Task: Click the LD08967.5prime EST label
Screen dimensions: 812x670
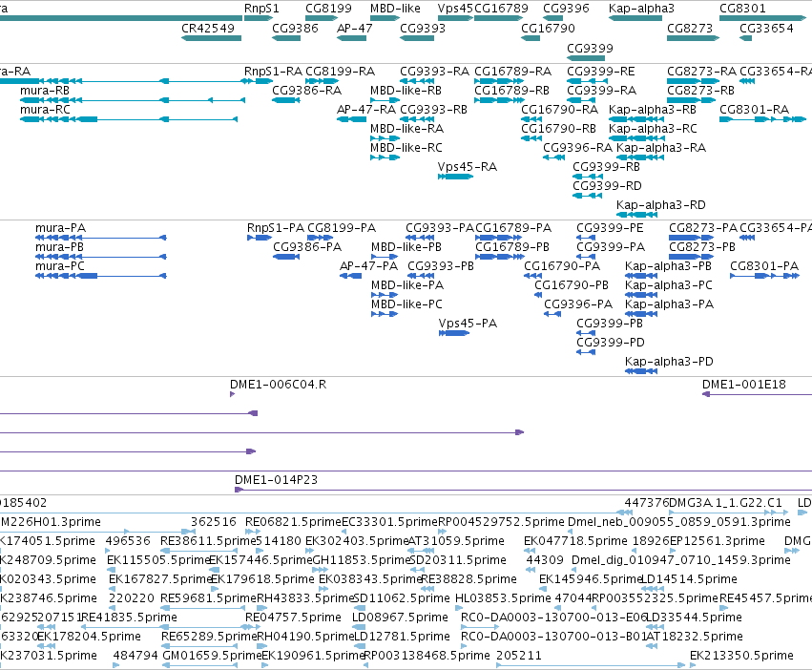Action: pyautogui.click(x=400, y=617)
